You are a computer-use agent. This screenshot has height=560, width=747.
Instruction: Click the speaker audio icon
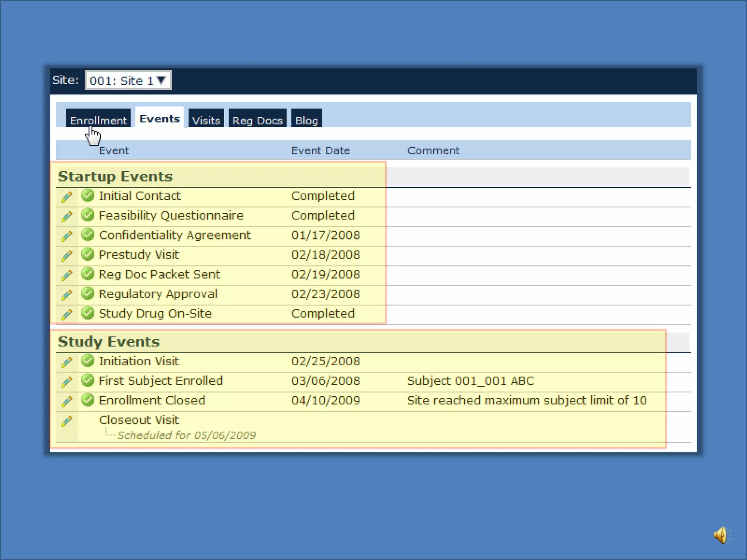[x=721, y=535]
